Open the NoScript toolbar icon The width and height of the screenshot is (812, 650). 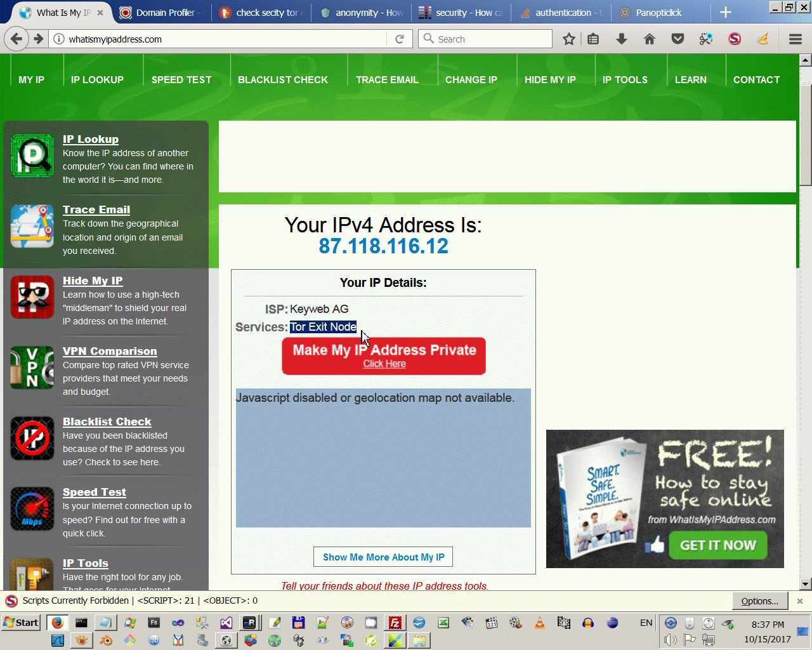pos(735,39)
